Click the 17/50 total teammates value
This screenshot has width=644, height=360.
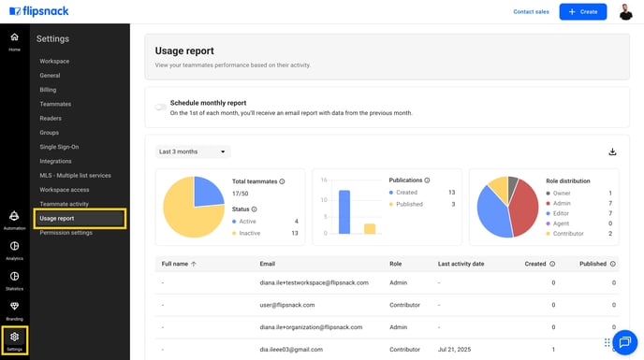click(x=240, y=194)
